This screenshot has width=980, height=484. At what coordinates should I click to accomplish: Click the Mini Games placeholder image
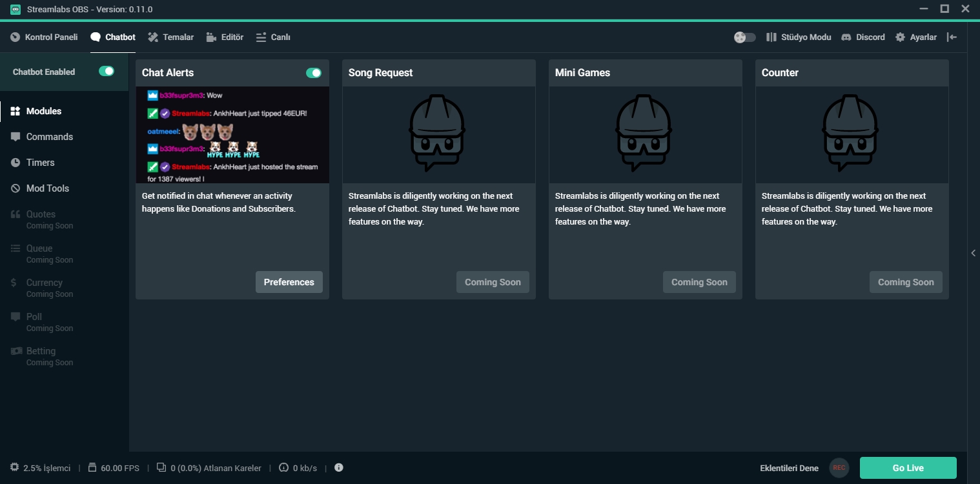click(x=646, y=135)
